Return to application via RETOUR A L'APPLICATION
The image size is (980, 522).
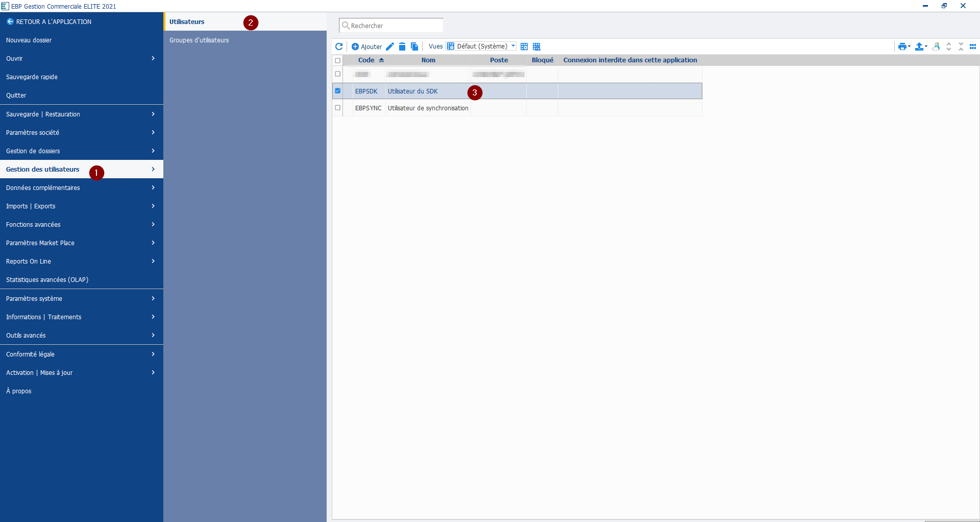82,21
